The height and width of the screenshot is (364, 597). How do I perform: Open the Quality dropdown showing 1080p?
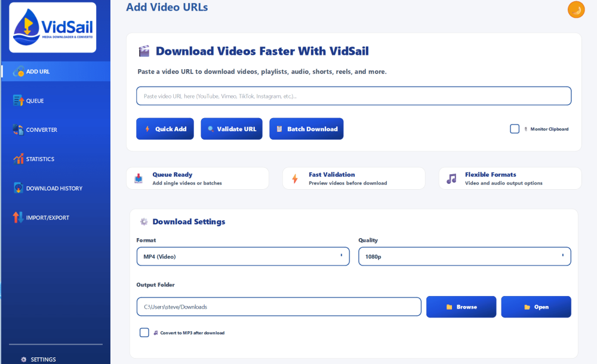tap(464, 256)
